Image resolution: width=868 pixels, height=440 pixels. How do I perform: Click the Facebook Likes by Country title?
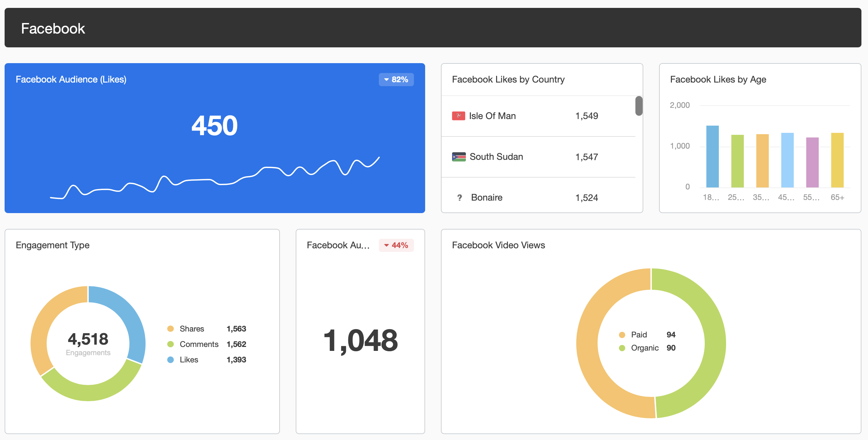(508, 80)
